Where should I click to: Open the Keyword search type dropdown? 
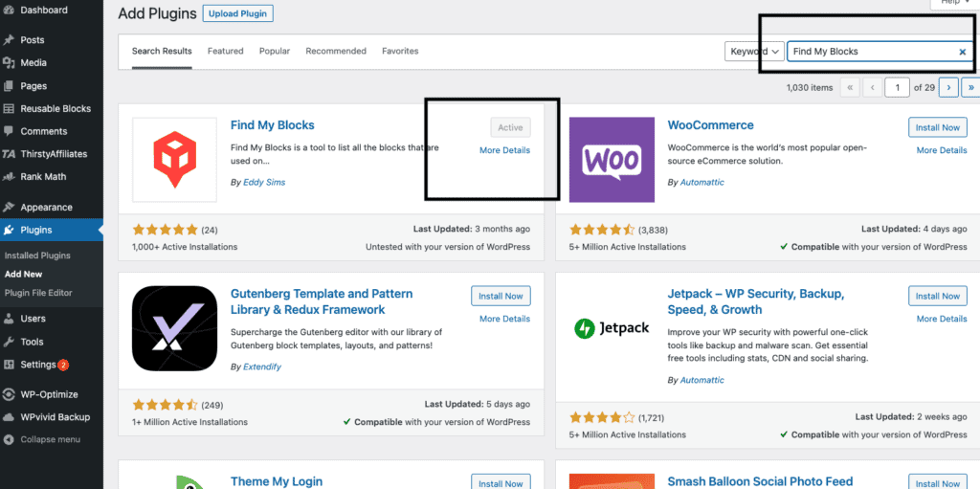(x=754, y=52)
